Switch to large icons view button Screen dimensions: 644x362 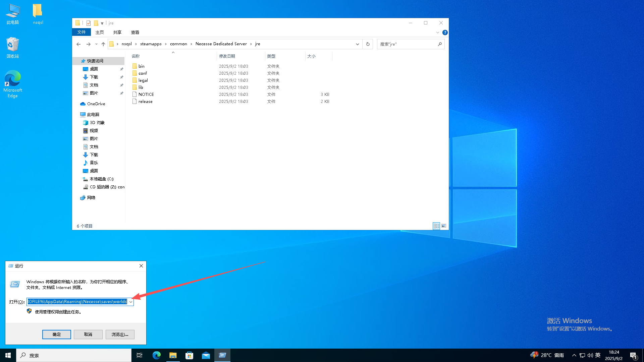[x=444, y=226]
